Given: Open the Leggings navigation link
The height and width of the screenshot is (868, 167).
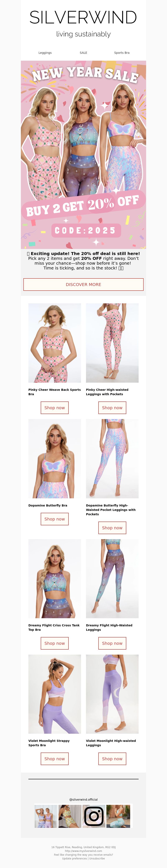Looking at the screenshot, I should point(45,53).
